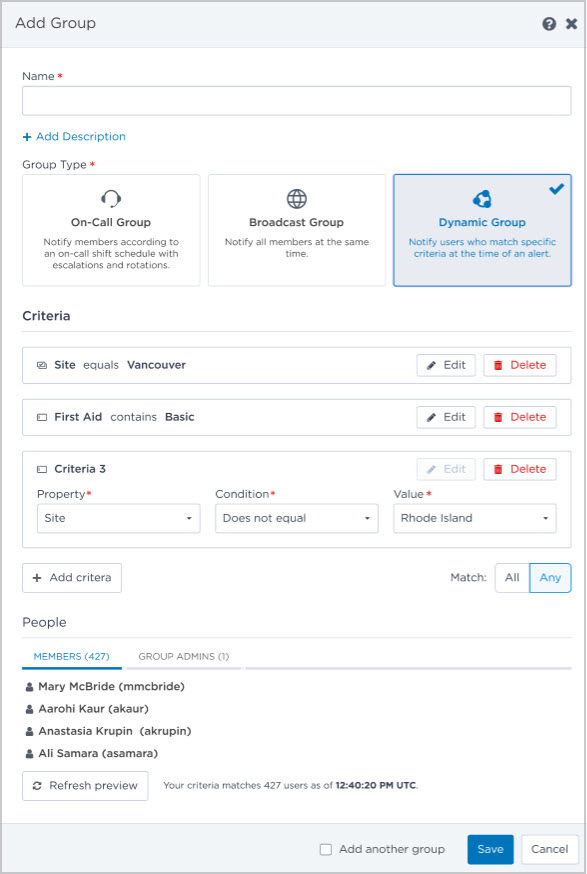Viewport: 587px width, 874px height.
Task: Open the help question mark icon
Action: [x=549, y=23]
